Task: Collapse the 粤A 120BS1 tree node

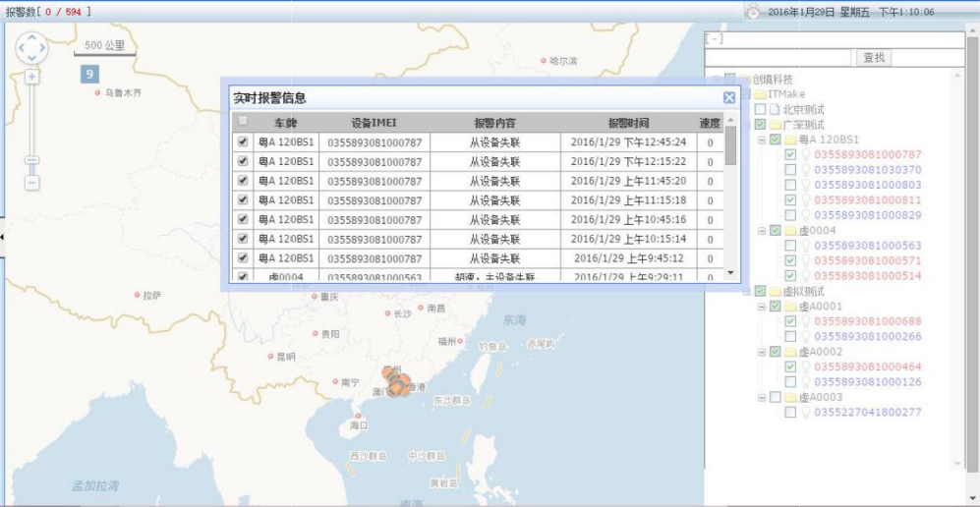Action: [x=762, y=141]
